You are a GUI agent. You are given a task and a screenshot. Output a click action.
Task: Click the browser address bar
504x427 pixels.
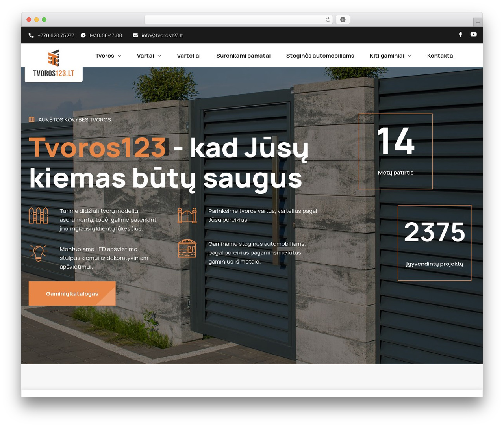(239, 20)
